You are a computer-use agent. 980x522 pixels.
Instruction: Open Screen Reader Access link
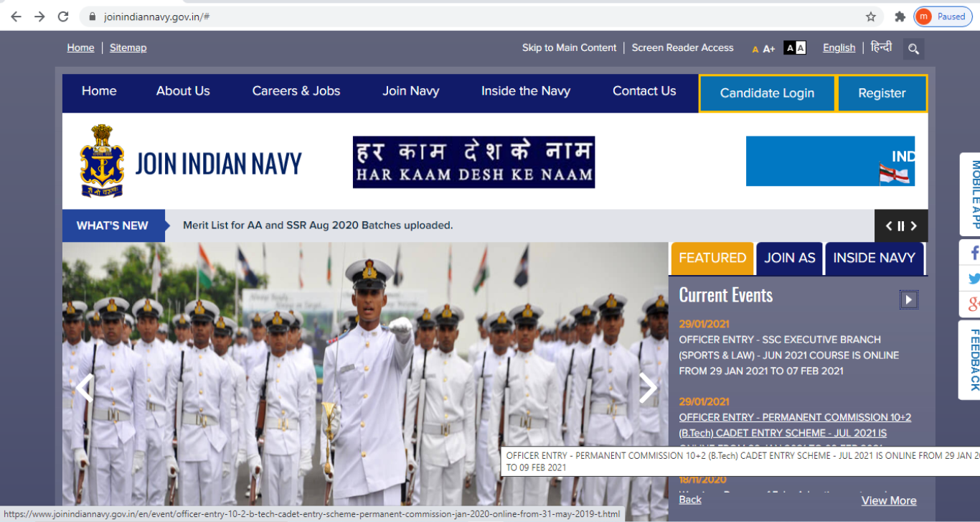tap(682, 47)
